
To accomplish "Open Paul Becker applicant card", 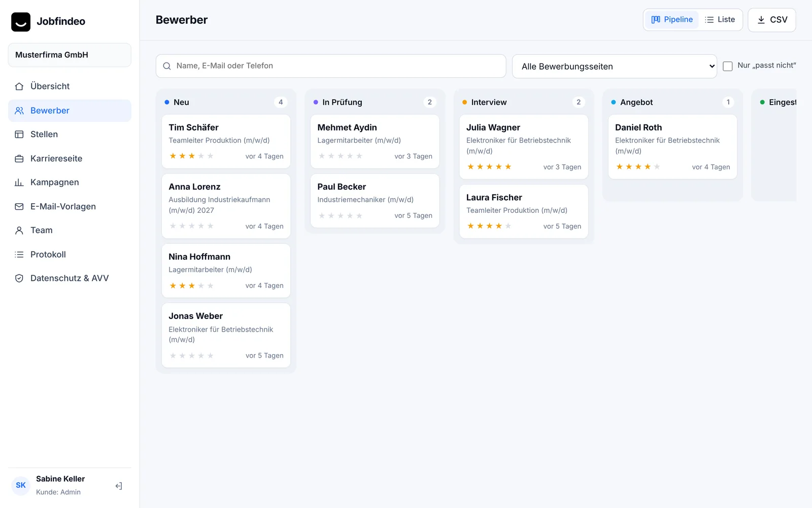I will tap(375, 201).
